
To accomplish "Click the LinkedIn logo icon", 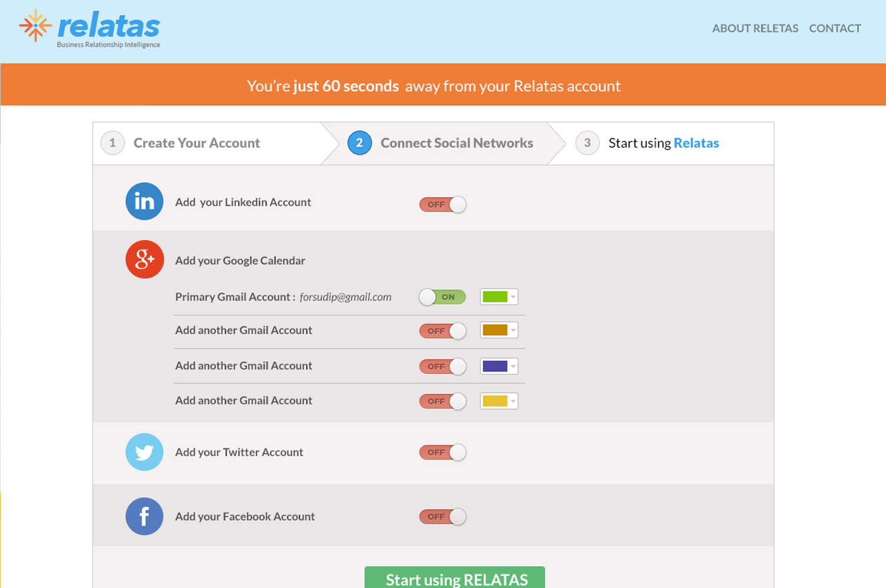I will (x=144, y=201).
